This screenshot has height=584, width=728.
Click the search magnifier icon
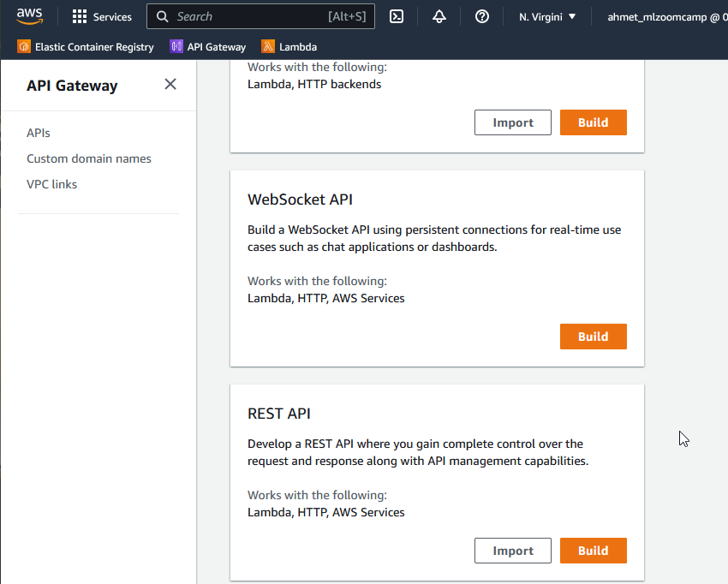[162, 17]
